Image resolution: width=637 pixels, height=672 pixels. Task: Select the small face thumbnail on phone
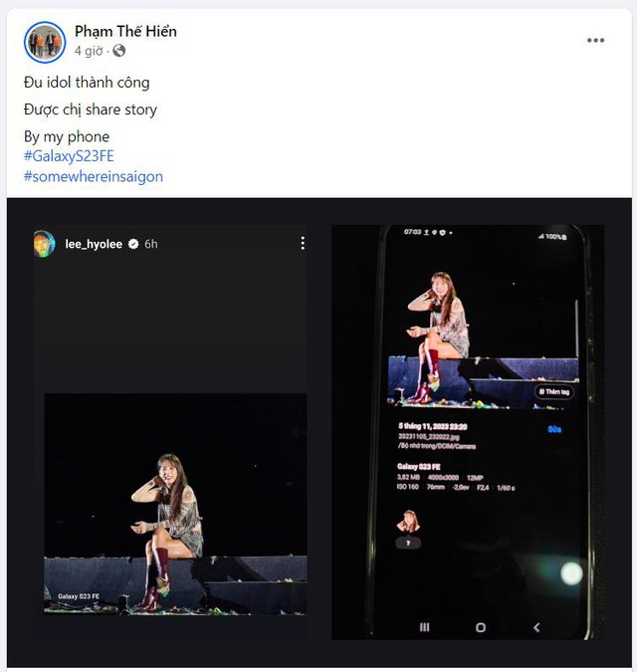(408, 521)
